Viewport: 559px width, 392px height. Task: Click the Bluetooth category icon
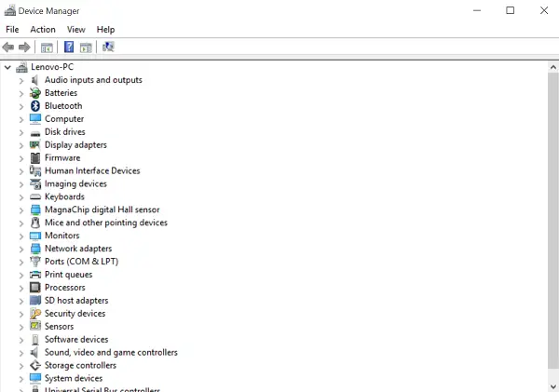click(35, 106)
